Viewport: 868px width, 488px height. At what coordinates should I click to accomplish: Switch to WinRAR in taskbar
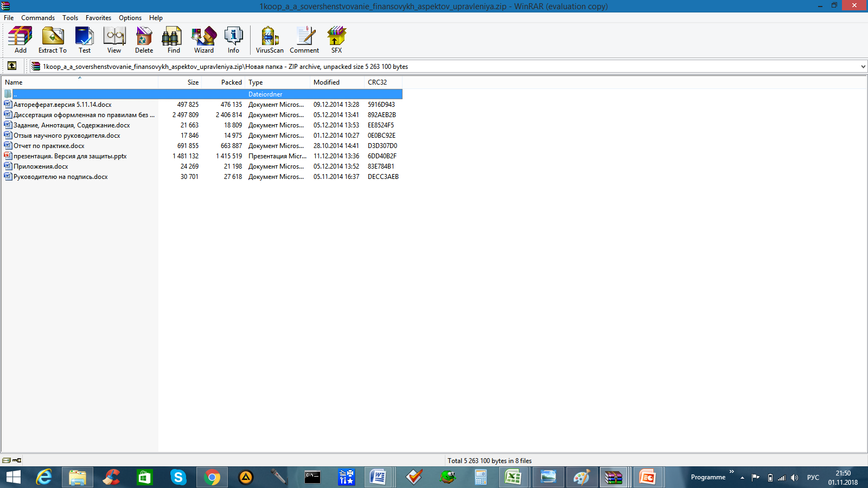pos(614,477)
